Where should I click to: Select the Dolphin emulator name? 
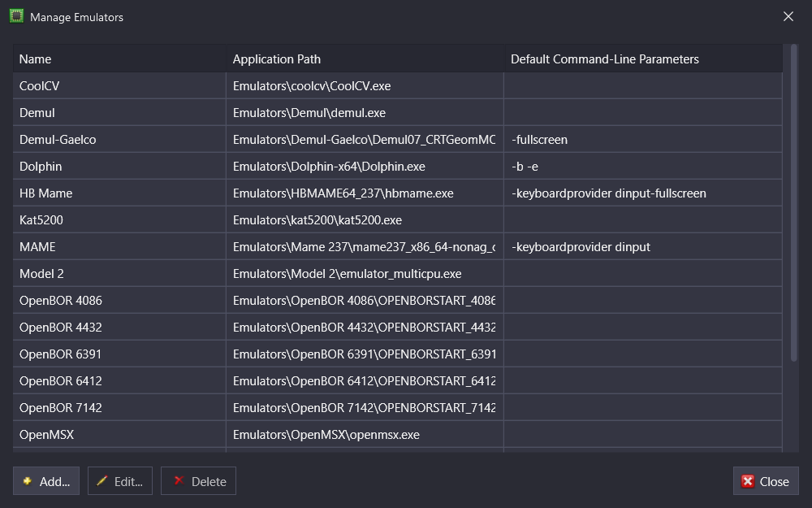[41, 167]
